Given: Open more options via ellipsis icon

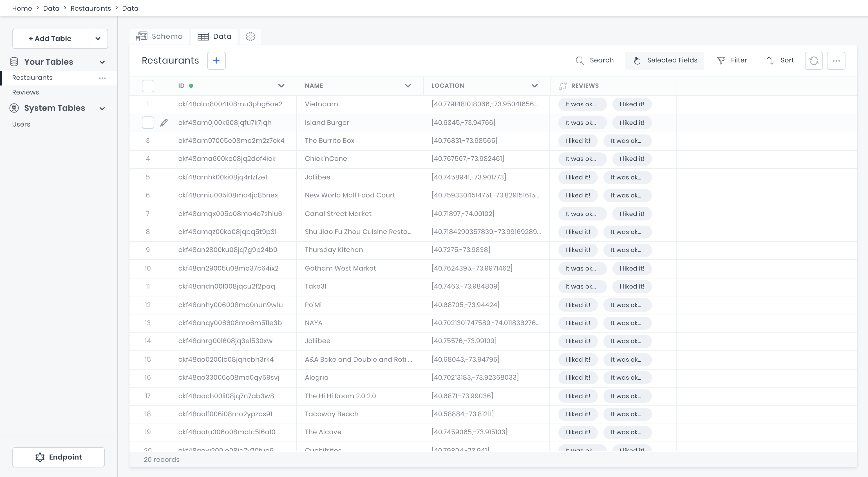Looking at the screenshot, I should pyautogui.click(x=837, y=60).
